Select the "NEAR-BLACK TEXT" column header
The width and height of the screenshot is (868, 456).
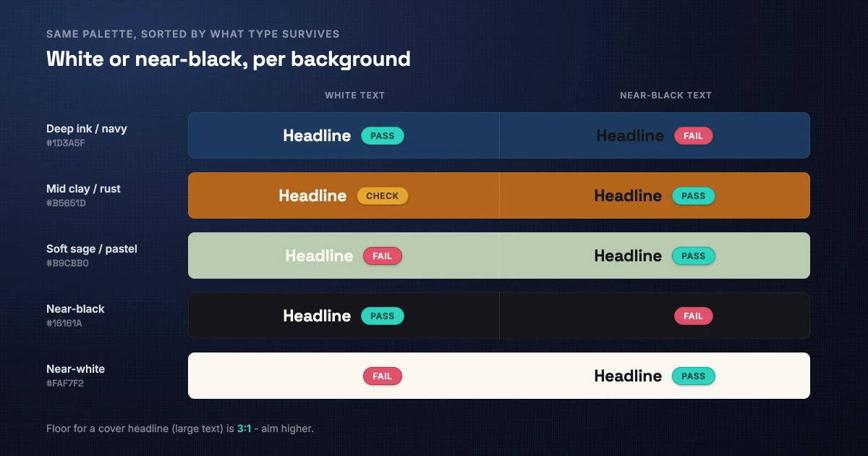click(x=665, y=96)
